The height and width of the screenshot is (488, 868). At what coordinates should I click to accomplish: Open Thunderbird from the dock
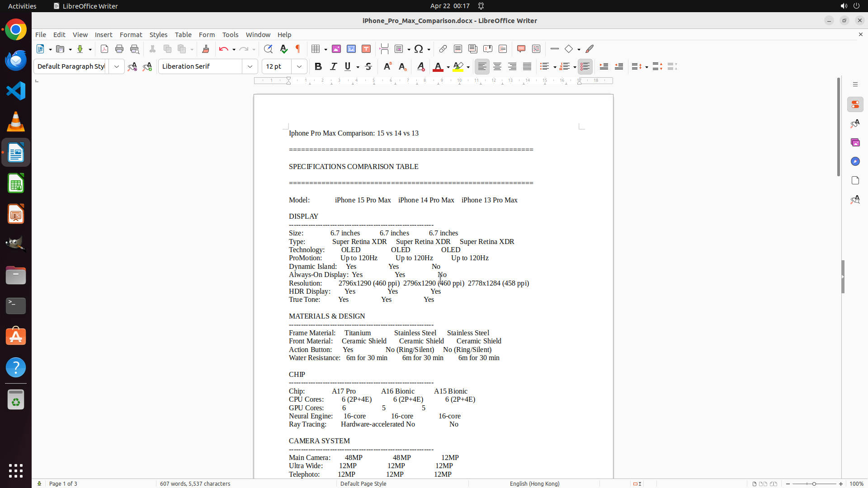click(x=16, y=60)
